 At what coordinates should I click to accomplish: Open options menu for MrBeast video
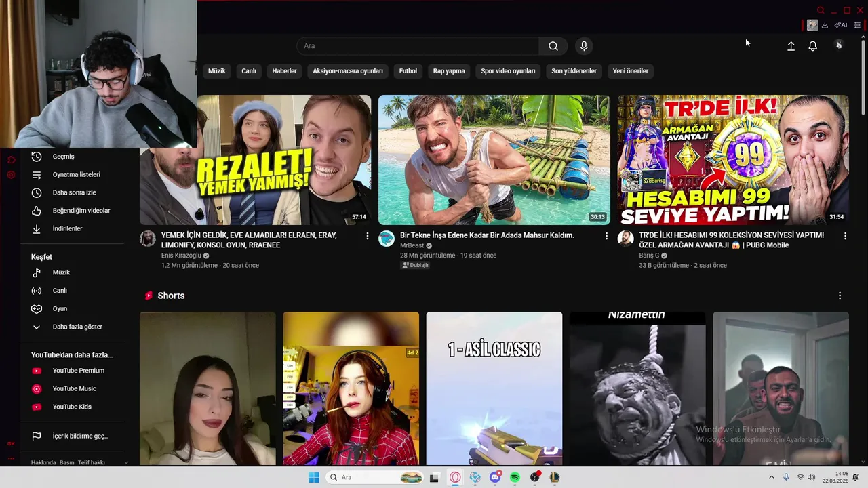(x=606, y=236)
